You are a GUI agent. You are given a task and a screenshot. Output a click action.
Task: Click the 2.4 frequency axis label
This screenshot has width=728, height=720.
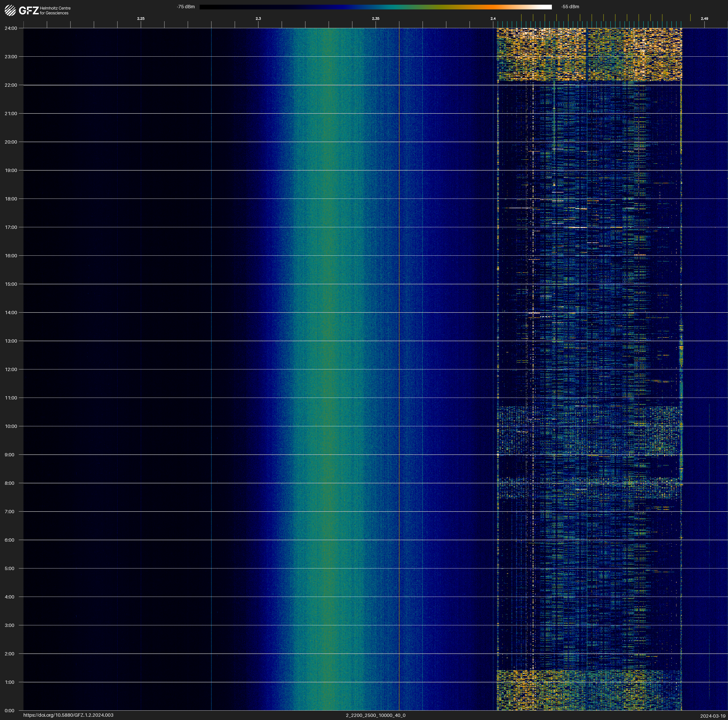(x=493, y=19)
